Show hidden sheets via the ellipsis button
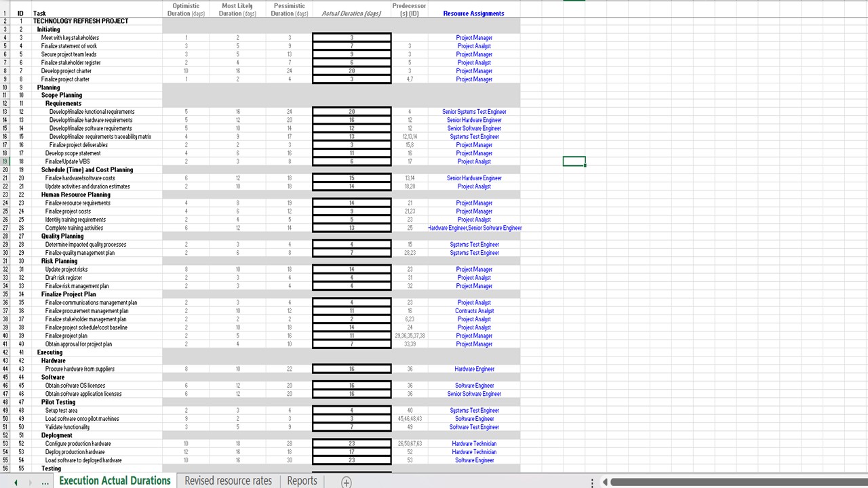868x488 pixels. (x=45, y=482)
